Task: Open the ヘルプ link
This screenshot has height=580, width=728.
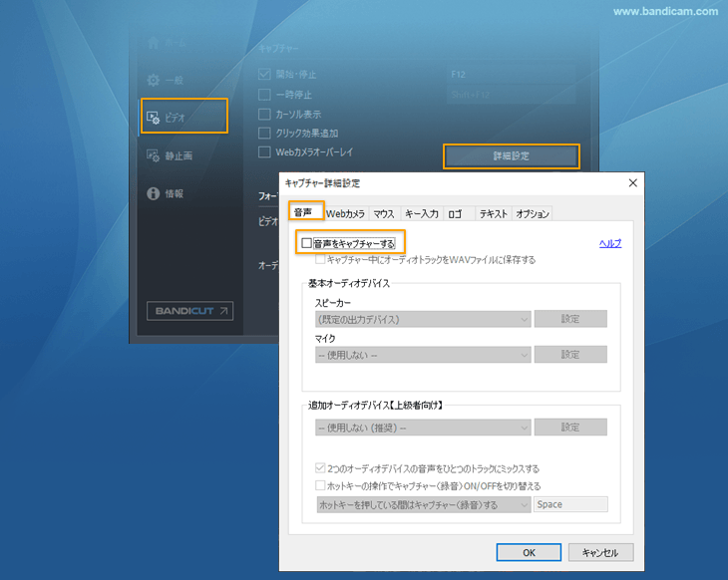Action: tap(610, 243)
